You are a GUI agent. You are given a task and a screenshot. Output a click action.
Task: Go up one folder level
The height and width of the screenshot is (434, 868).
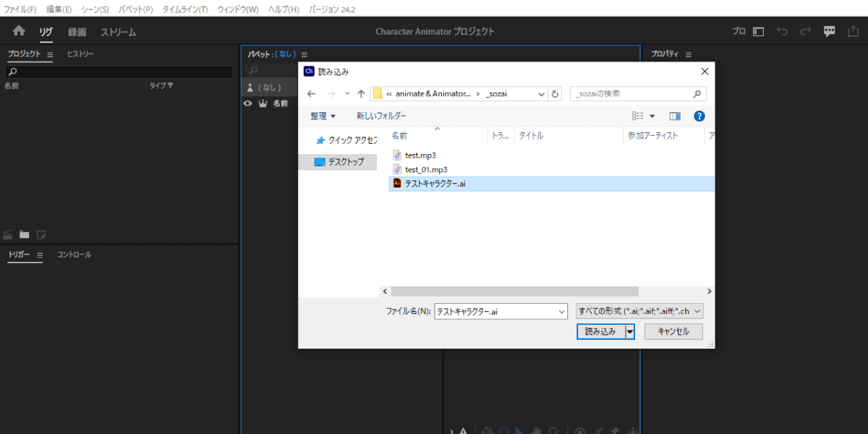click(x=361, y=94)
